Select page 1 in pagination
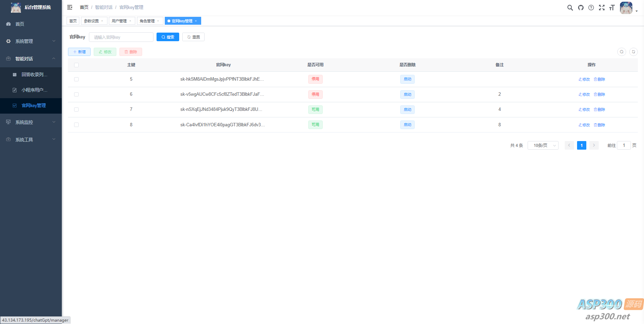 (x=582, y=146)
